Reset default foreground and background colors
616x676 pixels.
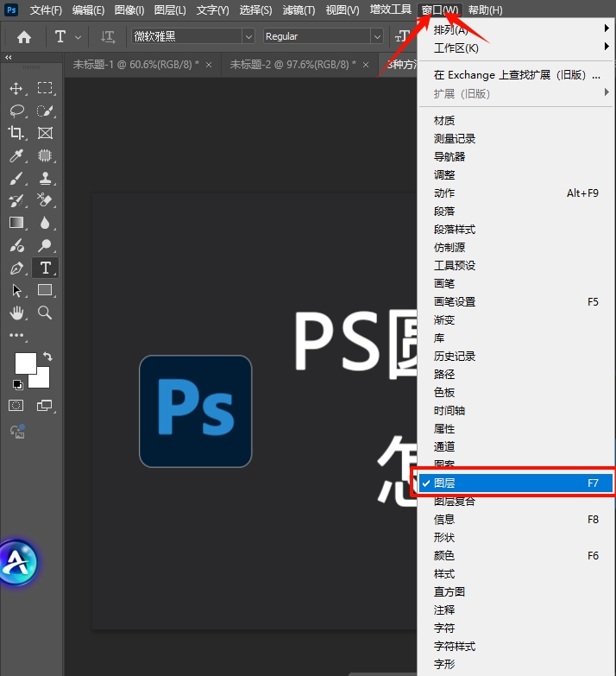(17, 384)
